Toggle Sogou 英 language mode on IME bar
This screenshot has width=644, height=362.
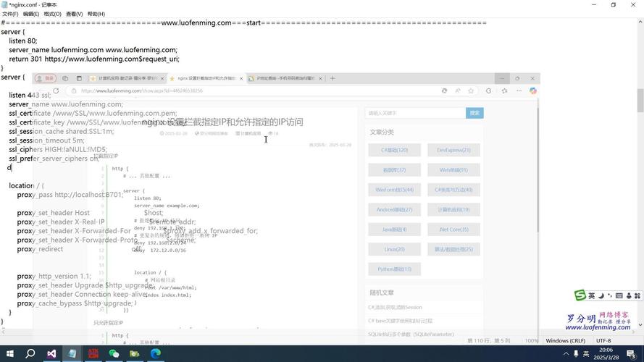[x=591, y=295]
